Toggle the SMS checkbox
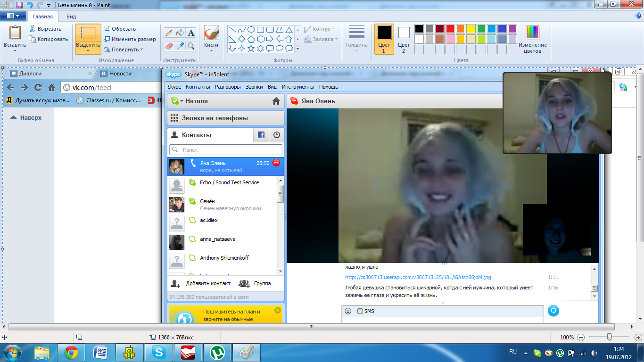This screenshot has height=362, width=644. 360,311
